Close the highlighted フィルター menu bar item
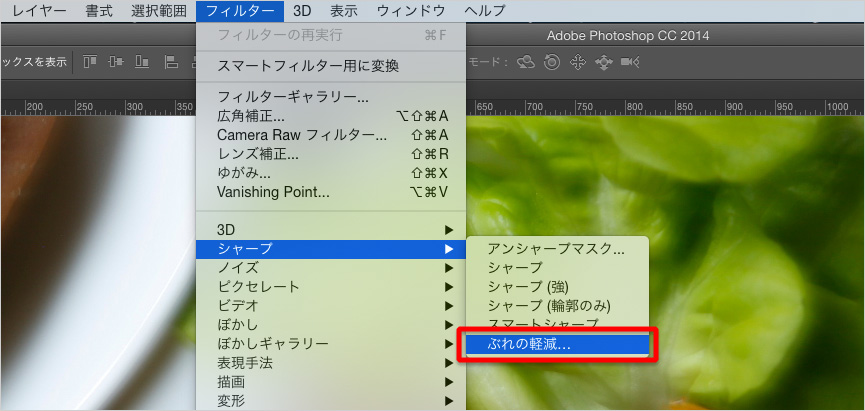The height and width of the screenshot is (411, 865). 240,10
